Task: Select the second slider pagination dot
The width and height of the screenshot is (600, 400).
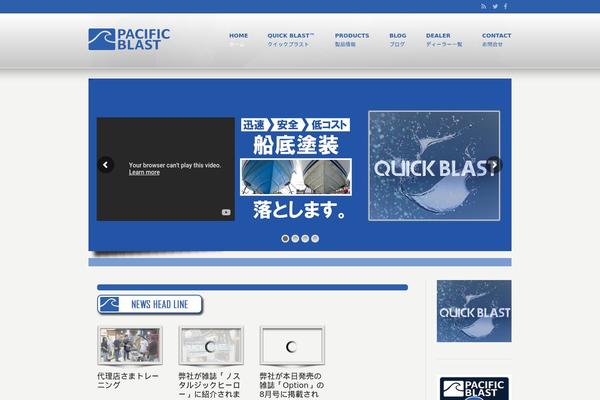Action: point(295,238)
